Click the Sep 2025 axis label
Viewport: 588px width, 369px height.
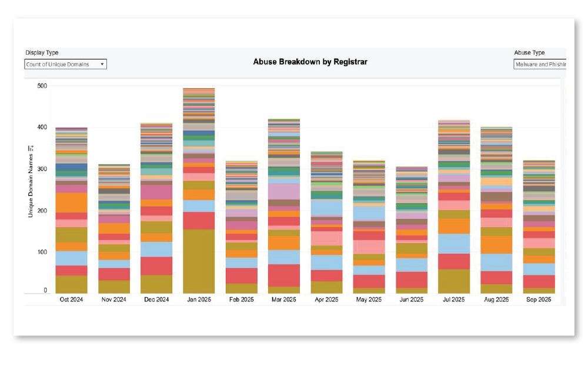click(539, 300)
